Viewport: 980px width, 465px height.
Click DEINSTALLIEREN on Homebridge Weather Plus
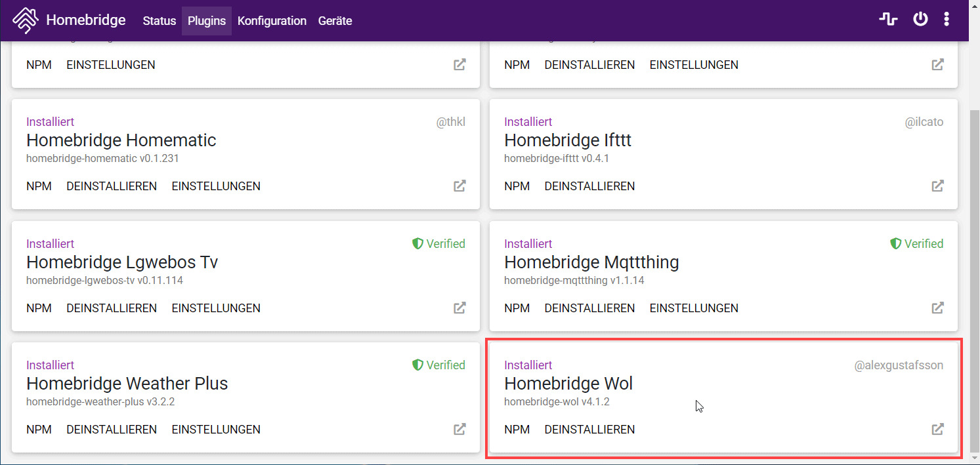(x=112, y=430)
